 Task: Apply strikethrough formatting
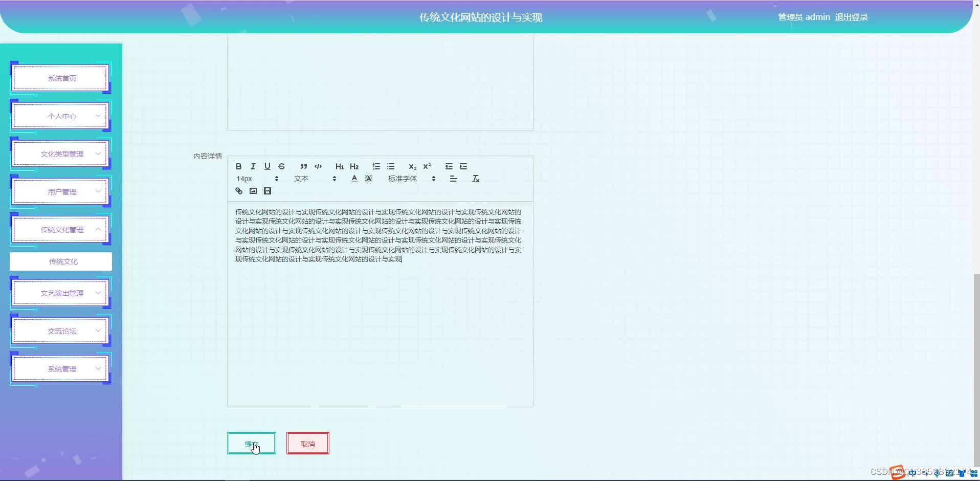tap(281, 166)
